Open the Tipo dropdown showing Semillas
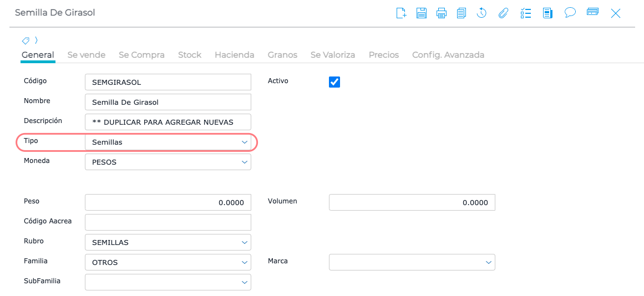The height and width of the screenshot is (296, 644). [168, 142]
